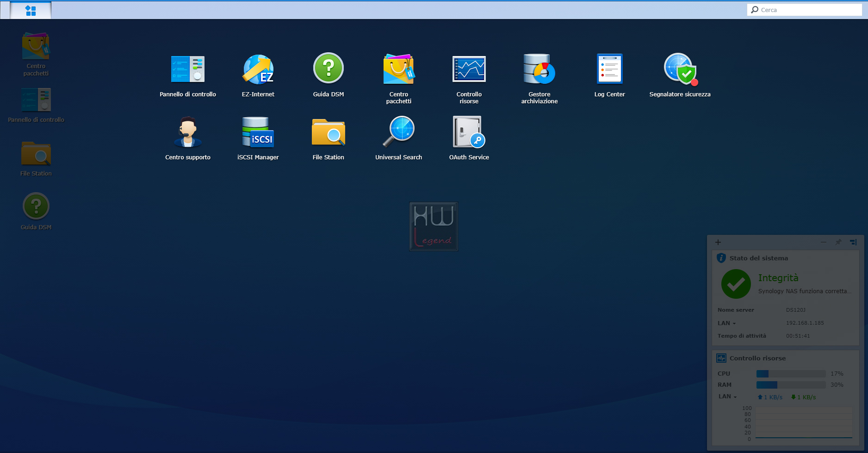Open OAuth Service
This screenshot has width=868, height=453.
click(469, 138)
